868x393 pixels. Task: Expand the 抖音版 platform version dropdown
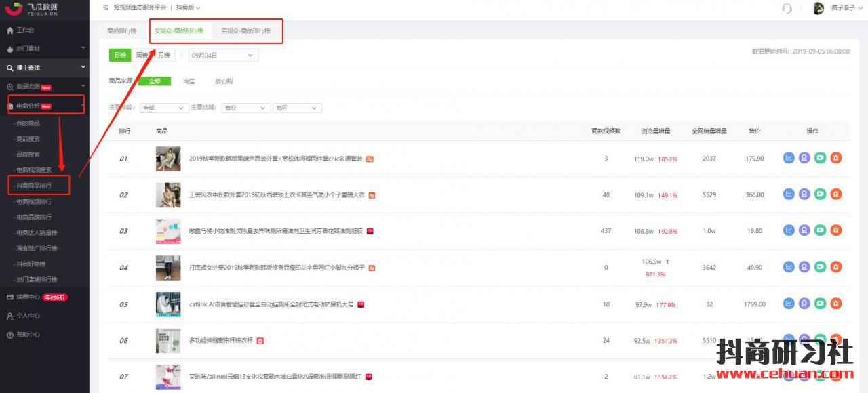(189, 7)
